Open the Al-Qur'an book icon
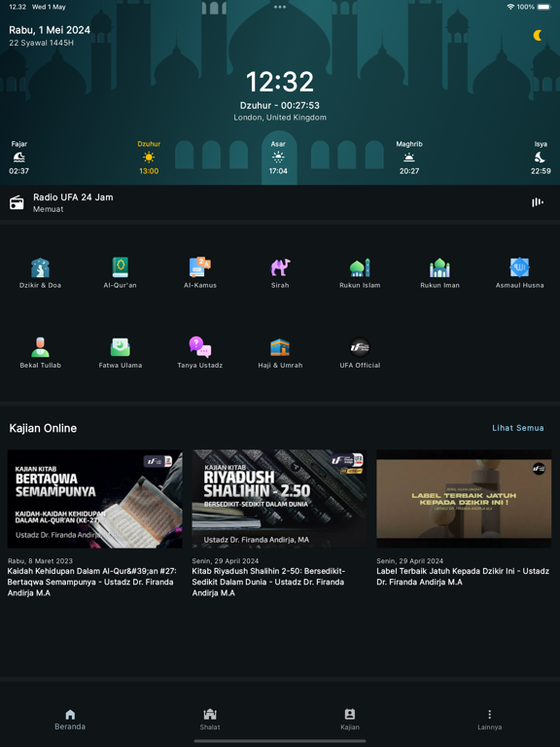Screen dimensions: 560x747 click(120, 267)
